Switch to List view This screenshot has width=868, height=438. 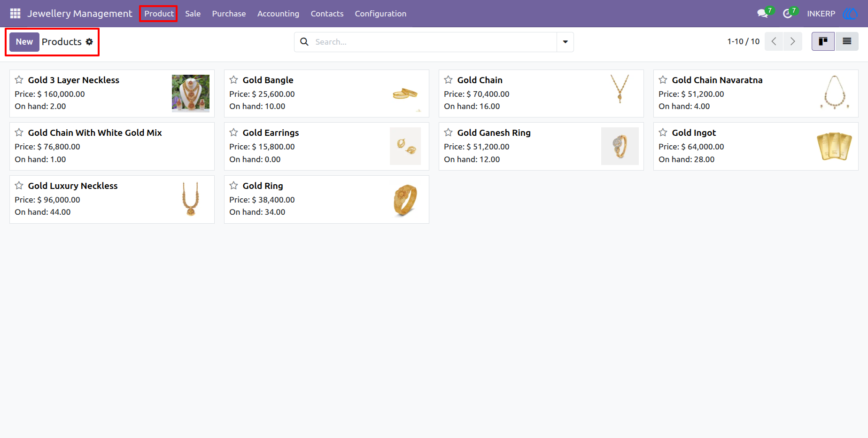[847, 41]
